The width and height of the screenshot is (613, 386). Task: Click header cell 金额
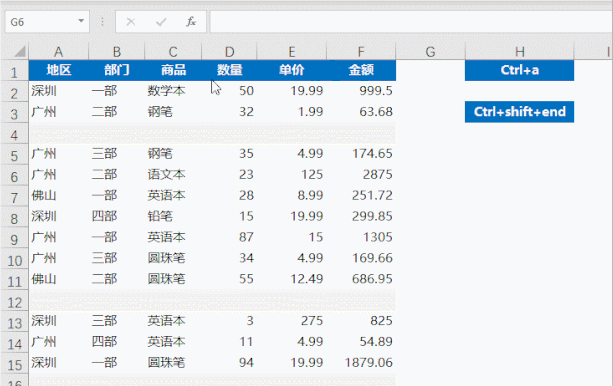(361, 70)
